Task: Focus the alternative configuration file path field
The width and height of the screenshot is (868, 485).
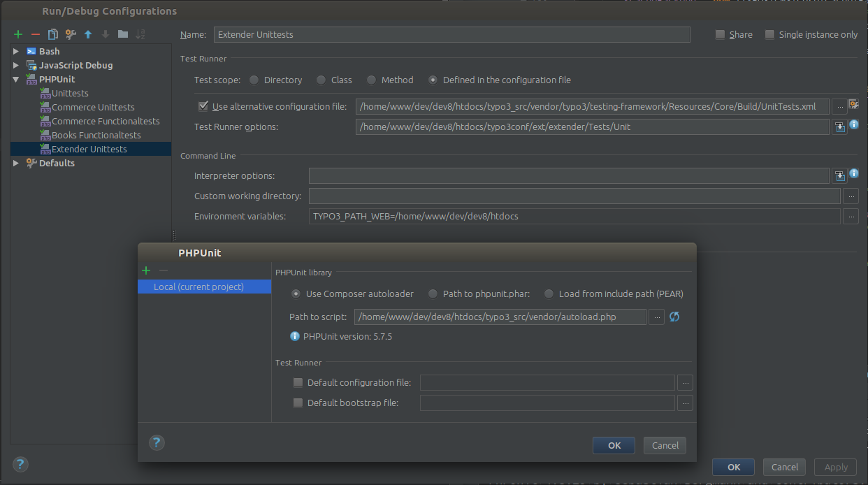Action: click(x=593, y=106)
